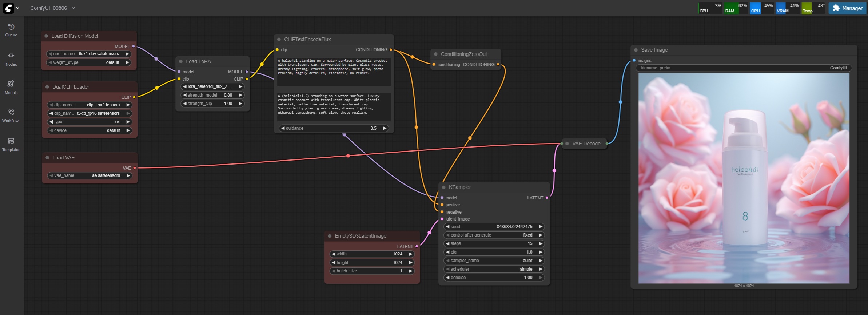
Task: Open the unet_name model selector
Action: pyautogui.click(x=89, y=54)
